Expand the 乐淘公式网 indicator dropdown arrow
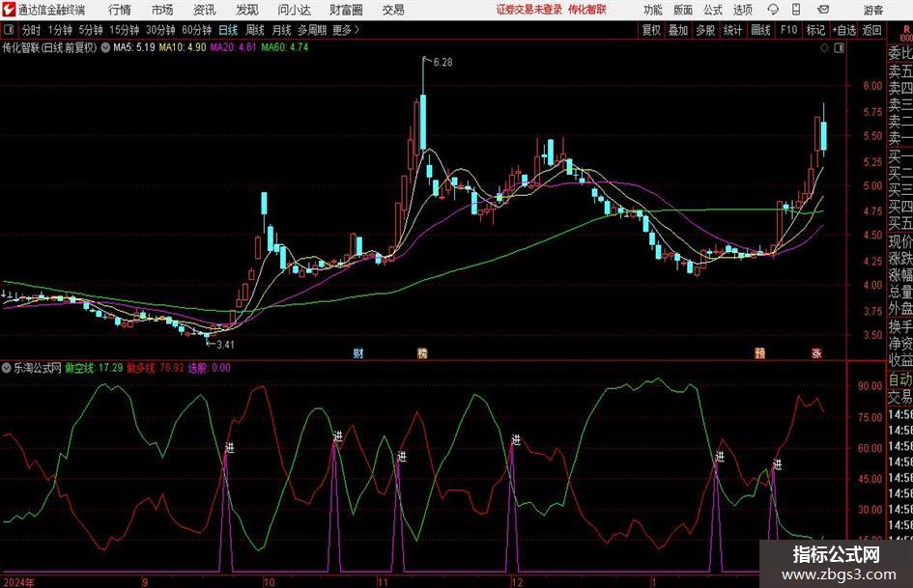Viewport: 913px width, 588px height. click(x=7, y=368)
